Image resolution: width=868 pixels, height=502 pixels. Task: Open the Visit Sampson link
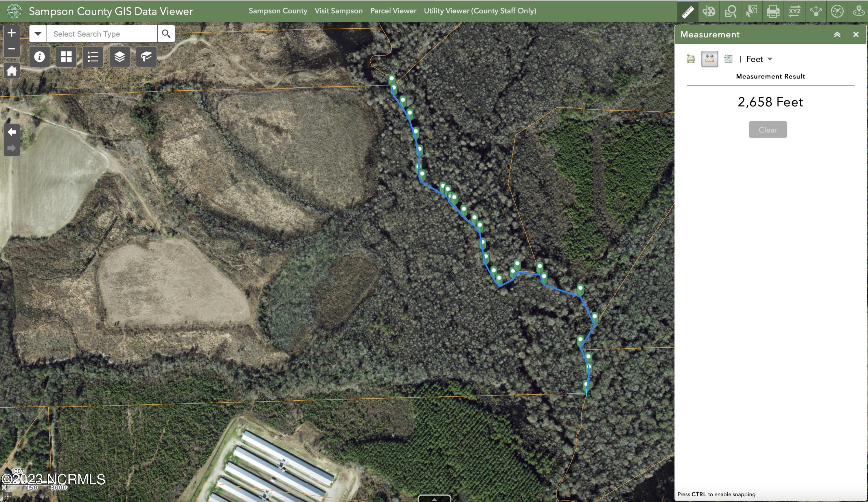[x=338, y=11]
